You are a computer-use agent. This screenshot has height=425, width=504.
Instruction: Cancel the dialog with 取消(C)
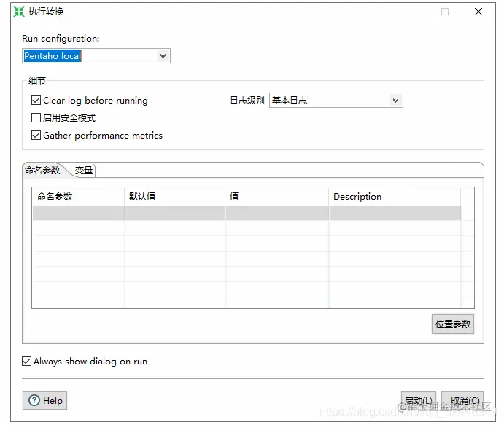coord(462,401)
